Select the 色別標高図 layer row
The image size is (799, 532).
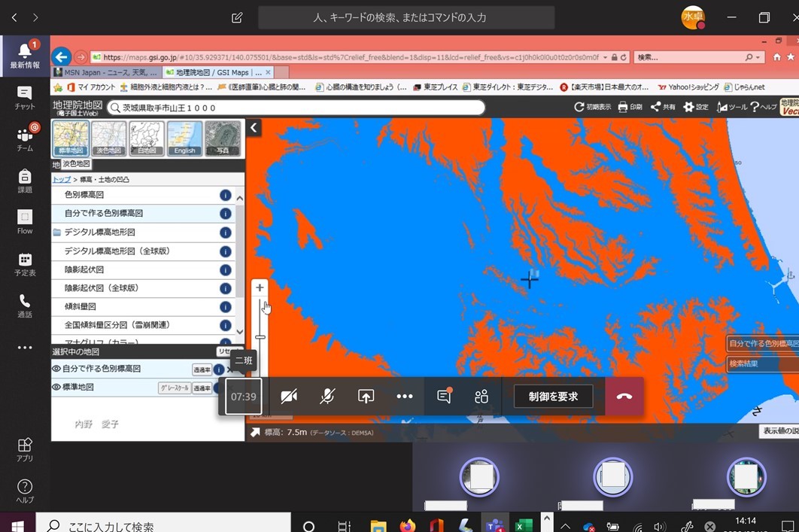[x=143, y=195]
